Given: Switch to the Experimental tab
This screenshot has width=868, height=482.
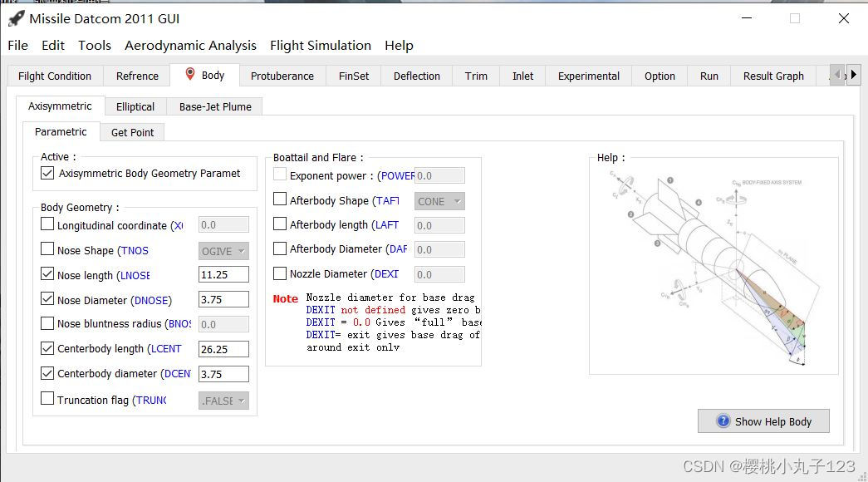Looking at the screenshot, I should 588,76.
